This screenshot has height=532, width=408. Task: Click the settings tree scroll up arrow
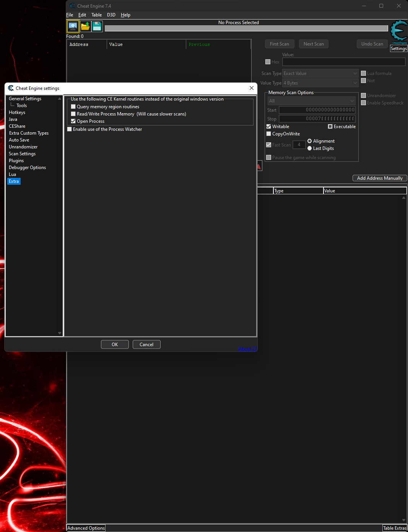coord(60,99)
